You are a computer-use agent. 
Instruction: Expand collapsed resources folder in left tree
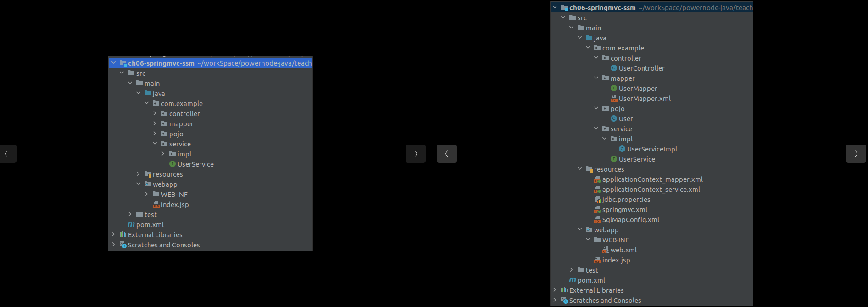click(138, 174)
